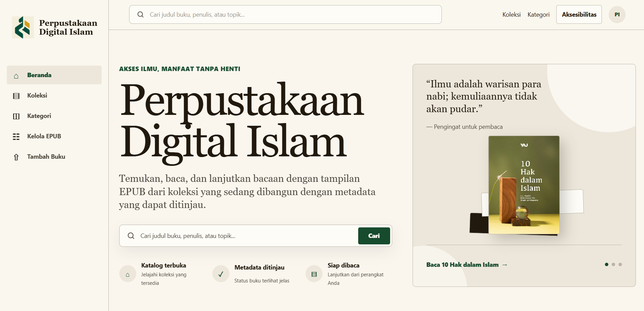Click the Kategori columns icon in sidebar

(16, 116)
